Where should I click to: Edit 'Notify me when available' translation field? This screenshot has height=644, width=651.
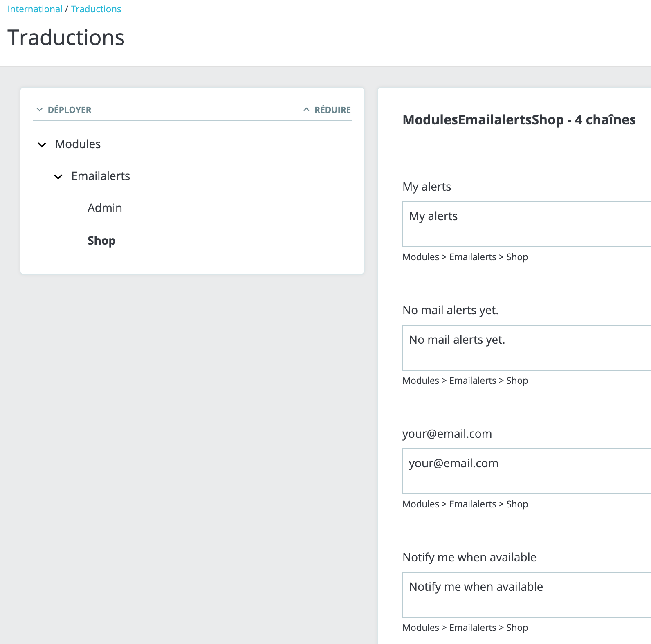[x=527, y=595]
